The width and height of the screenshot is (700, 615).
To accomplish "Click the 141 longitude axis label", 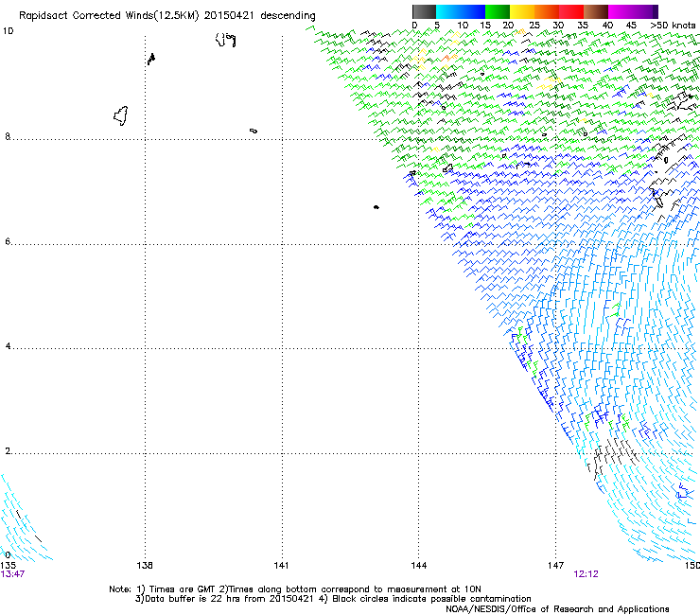I will click(x=281, y=566).
